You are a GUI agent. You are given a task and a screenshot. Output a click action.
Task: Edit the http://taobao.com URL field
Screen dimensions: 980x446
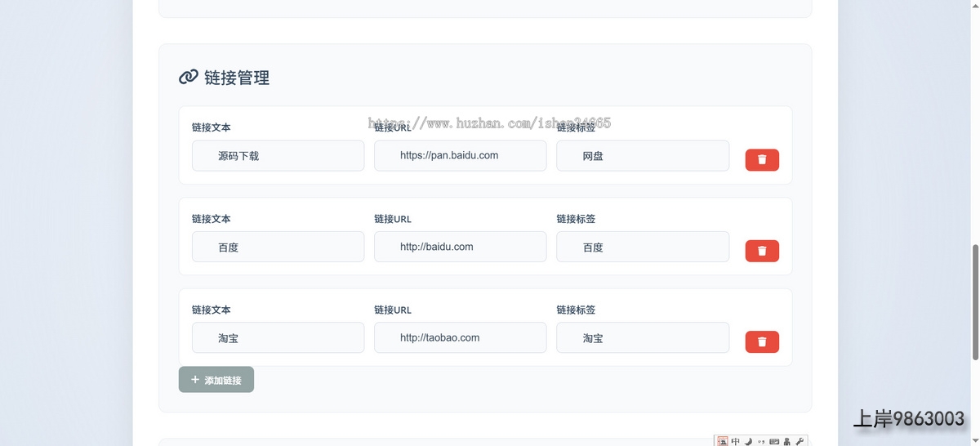coord(460,338)
